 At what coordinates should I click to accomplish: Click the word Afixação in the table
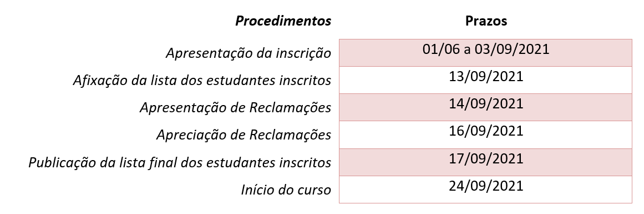pos(100,81)
